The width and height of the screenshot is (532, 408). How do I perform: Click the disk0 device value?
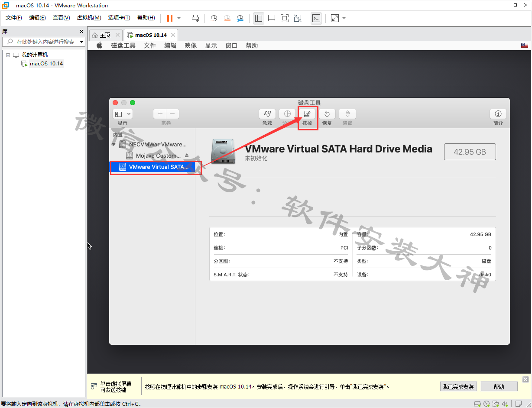[x=486, y=275]
